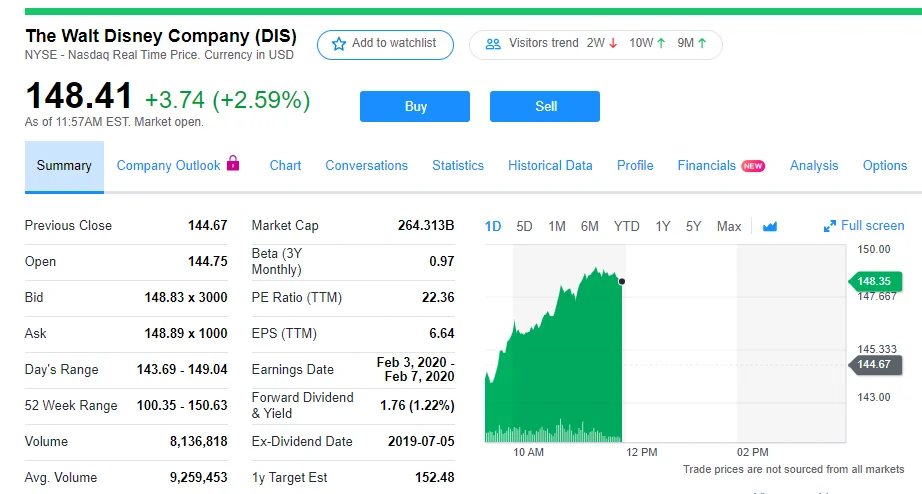Screen dimensions: 922x494
Task: Click the visitors trend people icon
Action: coord(493,44)
